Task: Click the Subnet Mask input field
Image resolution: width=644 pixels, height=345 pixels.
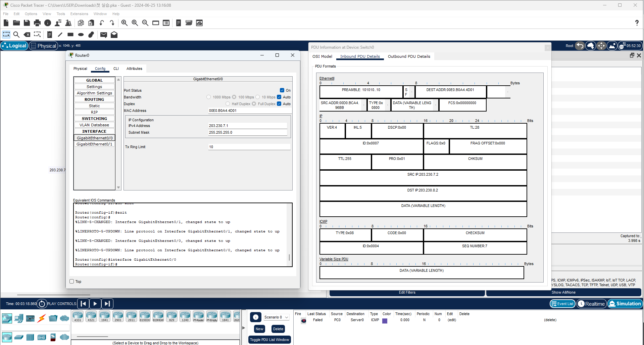Action: [248, 132]
